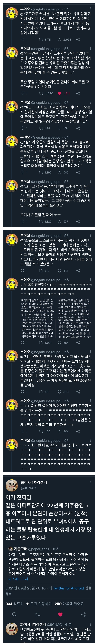Like the tweet with 2,993 likes
The height and width of the screenshot is (644, 98).
pyautogui.click(x=60, y=39)
